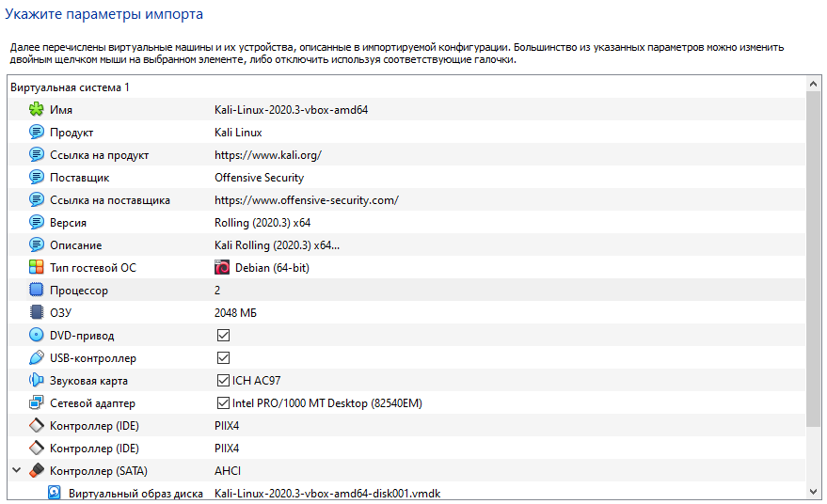Click the USB plug icon beside USB-контроллер
The height and width of the screenshot is (504, 827).
coord(37,358)
